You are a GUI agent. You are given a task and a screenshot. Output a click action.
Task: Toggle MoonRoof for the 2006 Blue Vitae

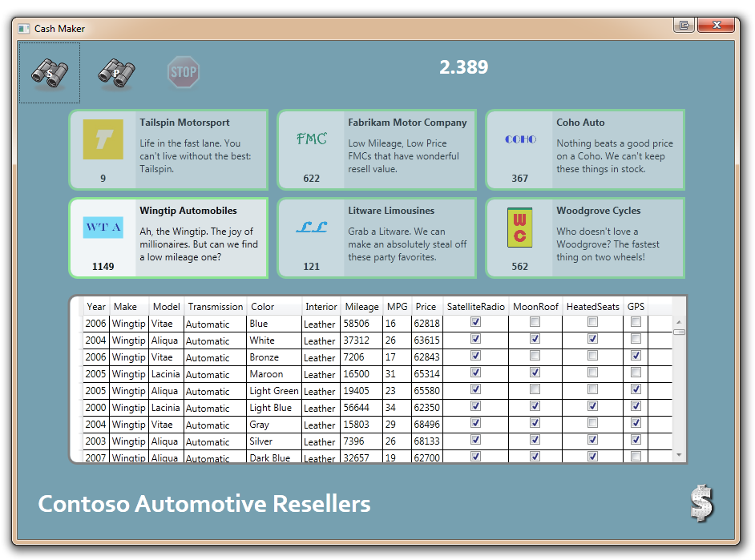(535, 322)
